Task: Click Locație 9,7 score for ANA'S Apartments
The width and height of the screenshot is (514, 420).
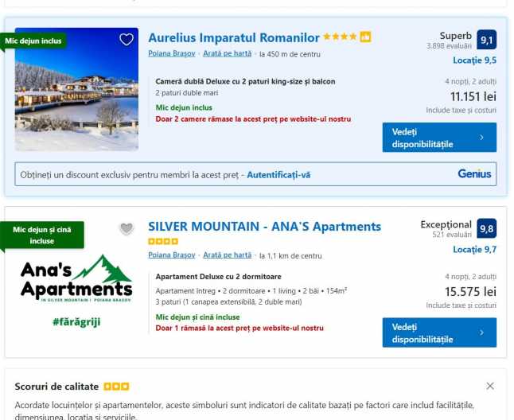Action: [474, 249]
